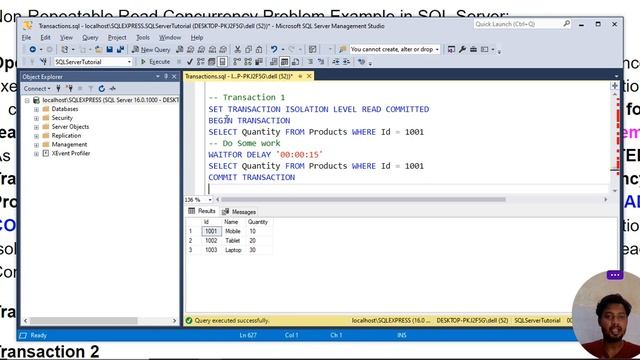The width and height of the screenshot is (640, 360).
Task: Click the Paste clipboard icon
Action: click(x=259, y=49)
